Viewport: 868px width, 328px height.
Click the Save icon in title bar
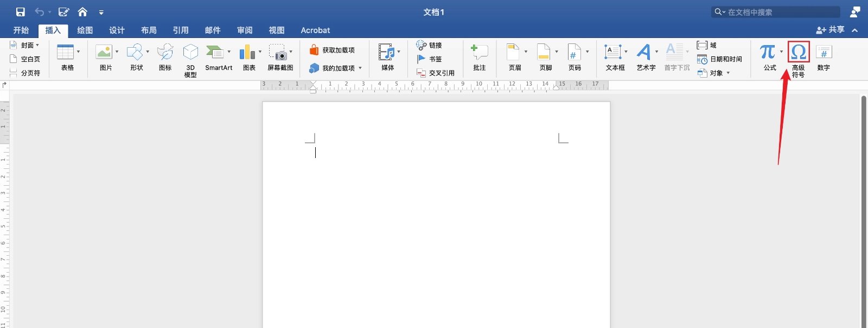pyautogui.click(x=20, y=12)
